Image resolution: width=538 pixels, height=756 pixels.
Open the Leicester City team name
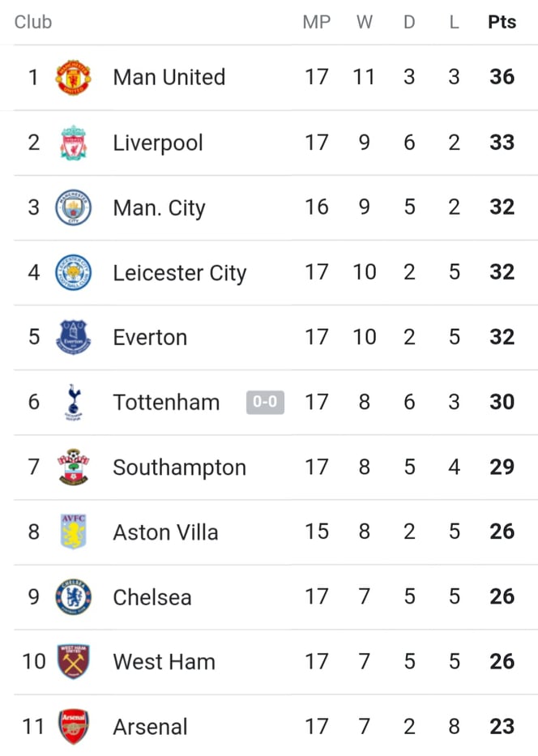point(179,273)
